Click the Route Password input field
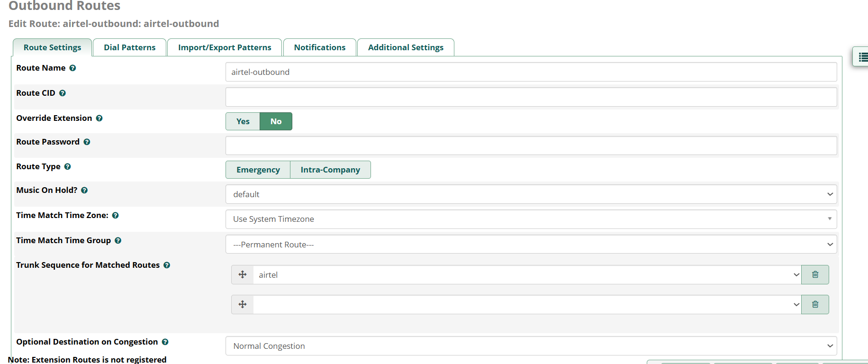The width and height of the screenshot is (868, 364). tap(531, 146)
